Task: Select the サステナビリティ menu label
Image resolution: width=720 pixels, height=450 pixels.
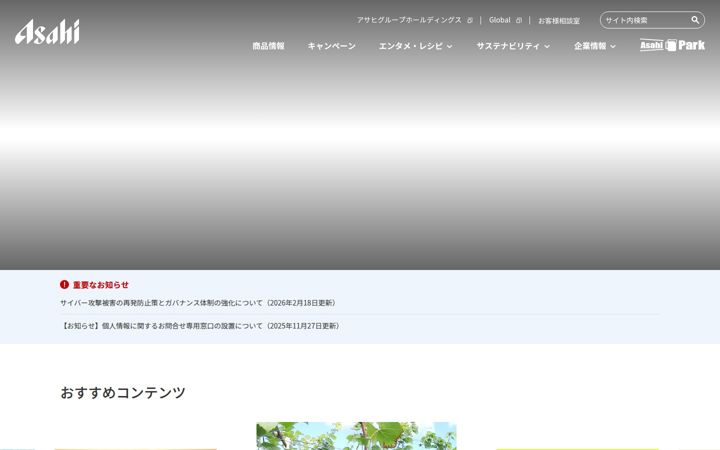Action: [x=508, y=46]
